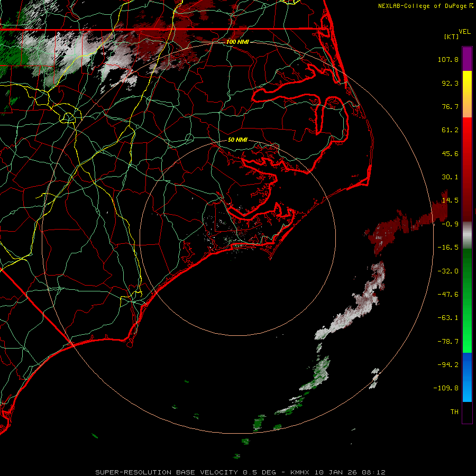Screen dimensions: 476x476
Task: Click the TH legend label
Action: (454, 412)
